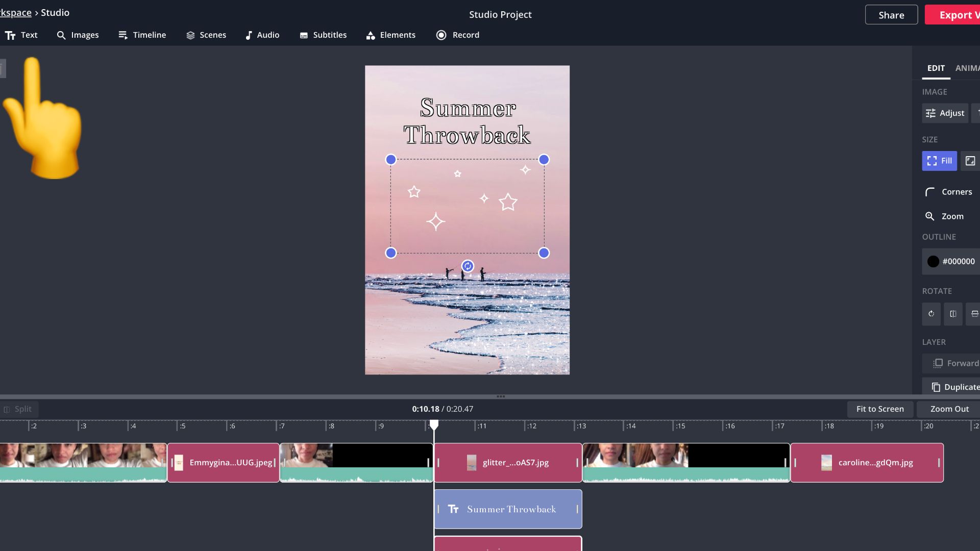
Task: Expand the Zoom setting
Action: coord(945,216)
